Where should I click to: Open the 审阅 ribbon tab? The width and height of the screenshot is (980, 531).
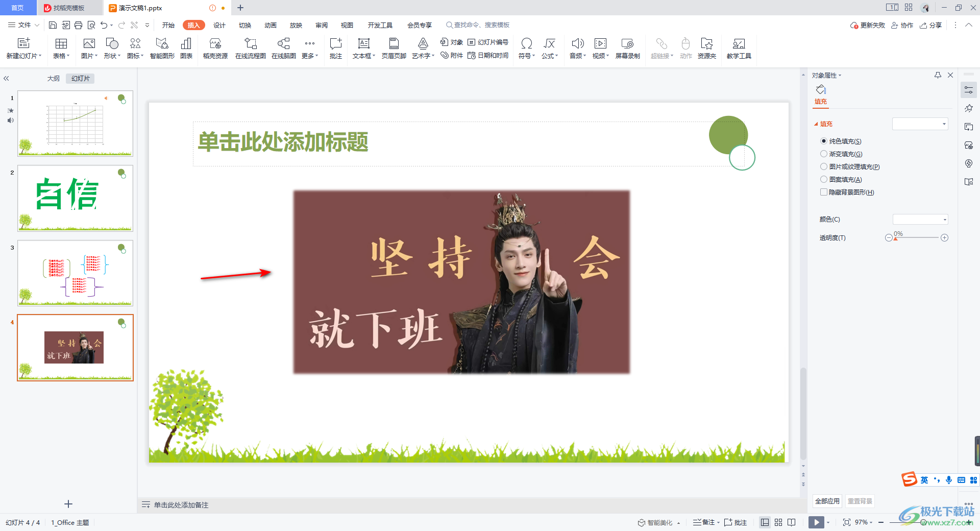tap(322, 25)
